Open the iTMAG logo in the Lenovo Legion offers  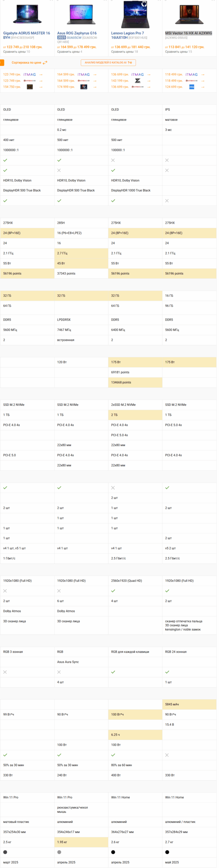point(137,74)
